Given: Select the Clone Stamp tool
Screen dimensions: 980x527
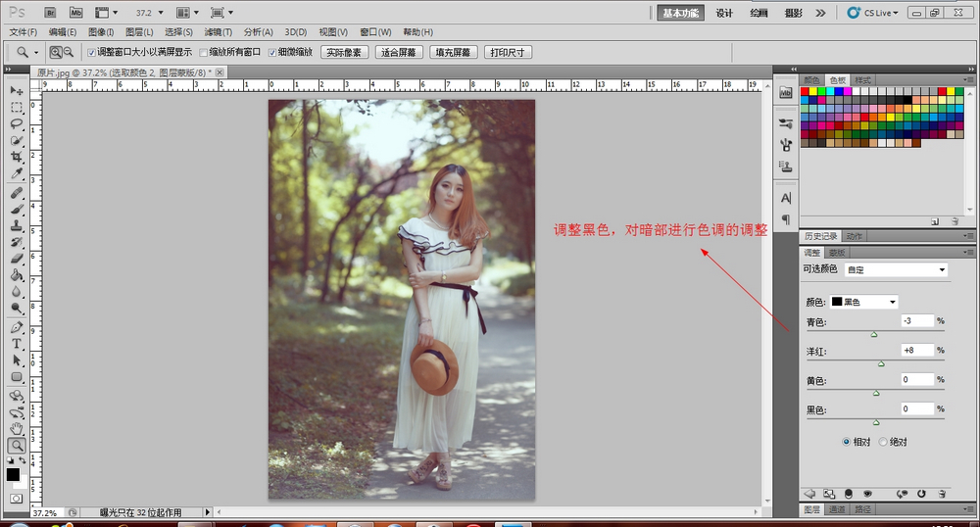Looking at the screenshot, I should 16,225.
